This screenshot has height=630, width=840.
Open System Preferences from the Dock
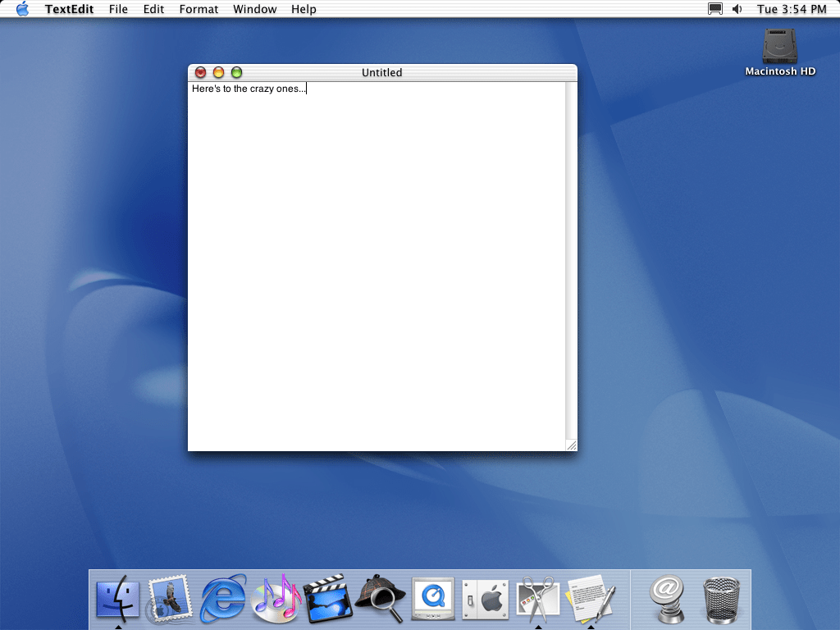486,598
